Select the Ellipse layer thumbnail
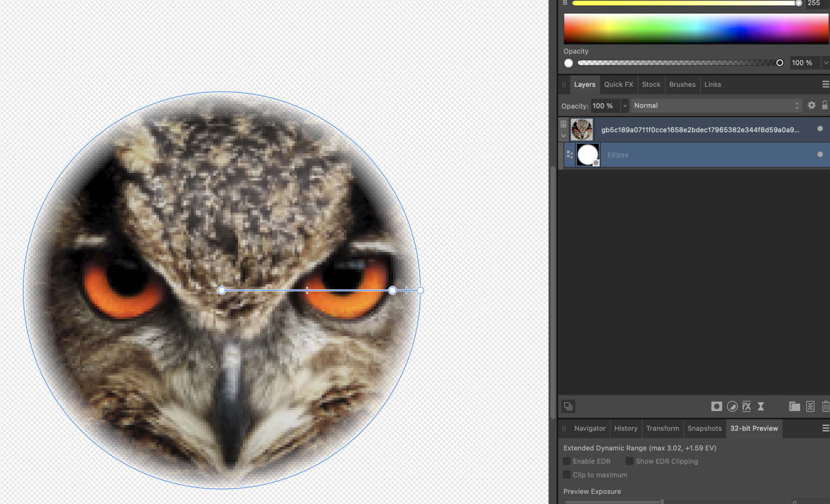 coord(588,155)
